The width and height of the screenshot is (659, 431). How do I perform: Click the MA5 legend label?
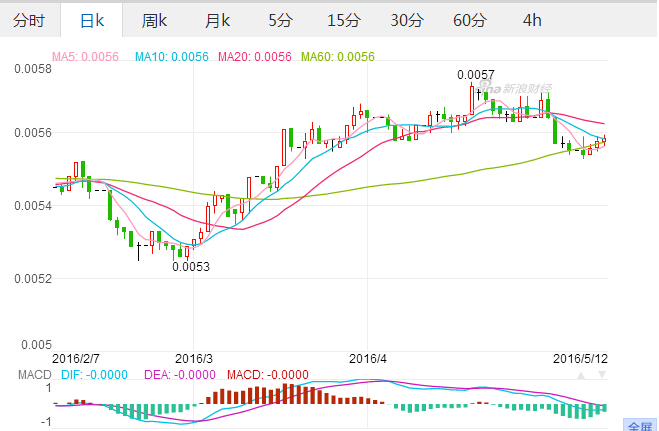click(81, 57)
